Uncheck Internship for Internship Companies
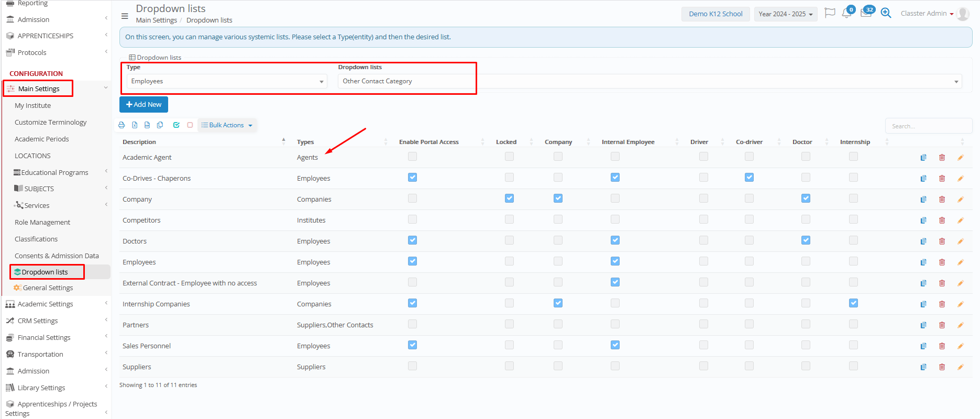The width and height of the screenshot is (980, 419). [x=853, y=303]
